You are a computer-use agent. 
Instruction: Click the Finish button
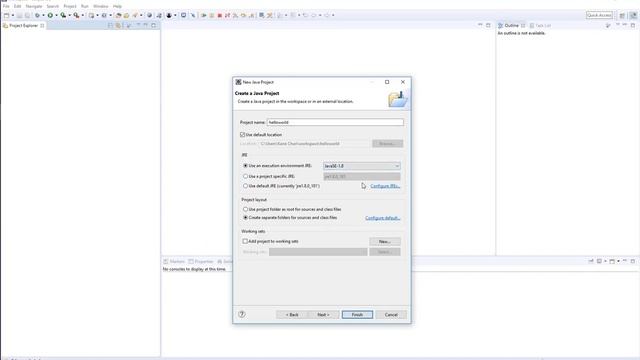[357, 315]
